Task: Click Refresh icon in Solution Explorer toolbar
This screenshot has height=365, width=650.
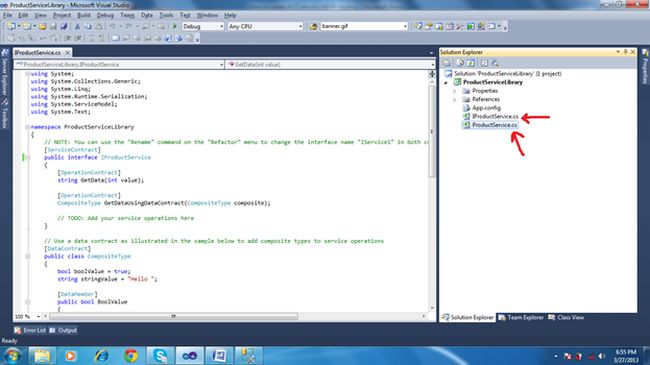Action: pos(471,63)
